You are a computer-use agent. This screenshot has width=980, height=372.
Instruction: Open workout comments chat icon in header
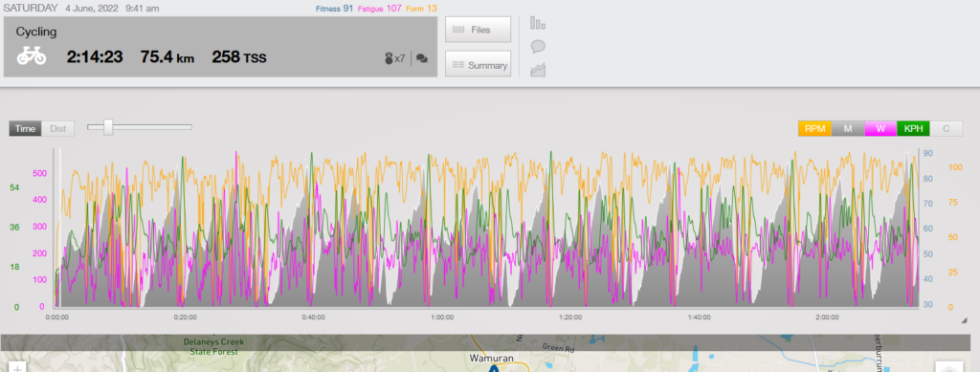[422, 58]
